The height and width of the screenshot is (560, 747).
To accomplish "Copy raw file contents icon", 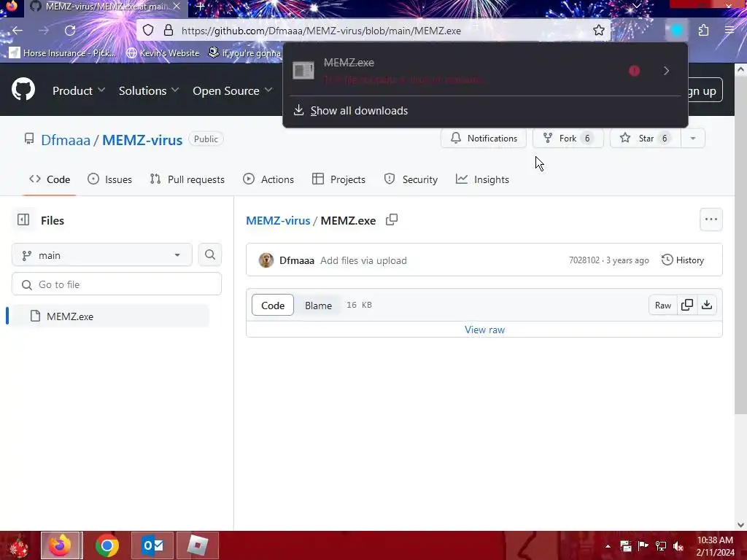I will [687, 305].
